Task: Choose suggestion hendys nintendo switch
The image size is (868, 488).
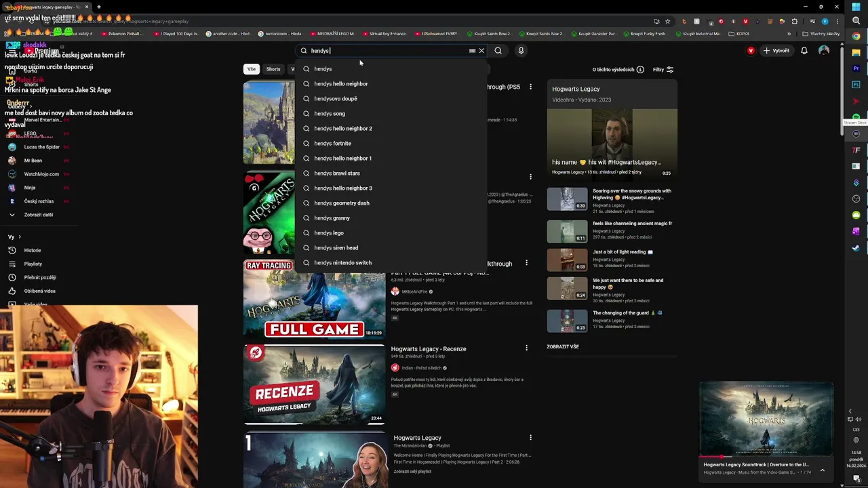Action: (391, 263)
